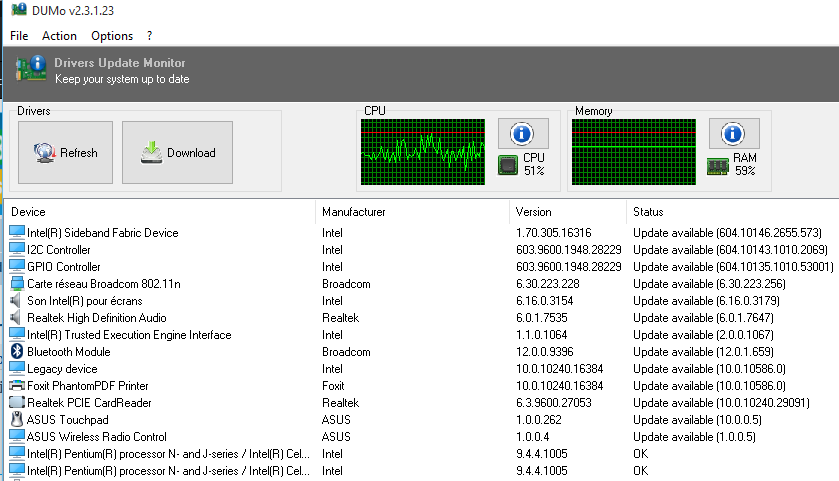The width and height of the screenshot is (839, 481).
Task: Open Memory info button
Action: (x=734, y=134)
